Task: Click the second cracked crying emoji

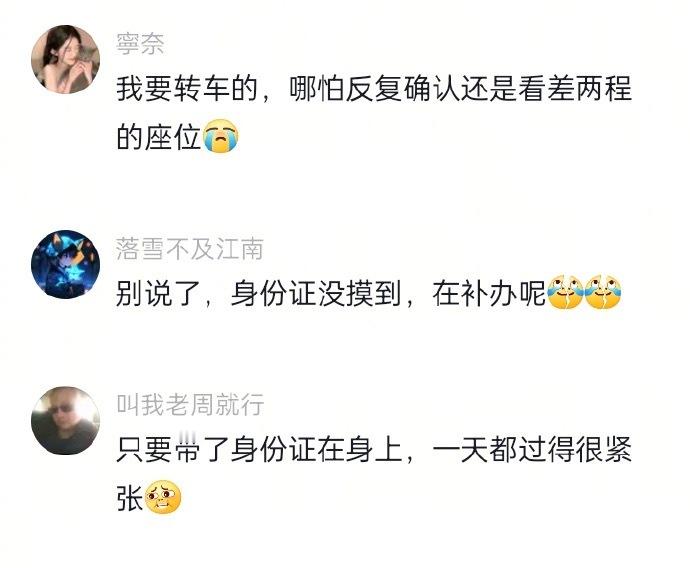Action: [x=603, y=293]
